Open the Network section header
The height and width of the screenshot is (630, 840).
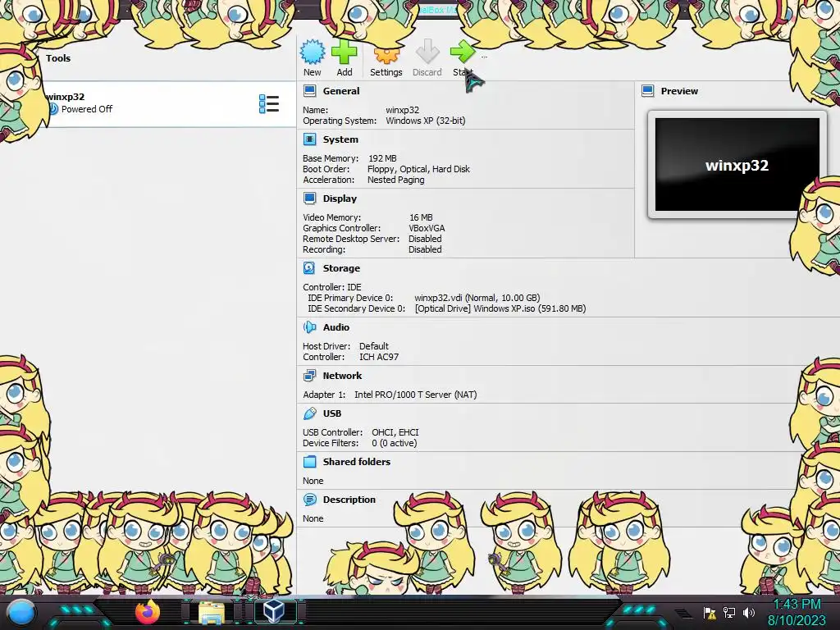click(x=342, y=376)
